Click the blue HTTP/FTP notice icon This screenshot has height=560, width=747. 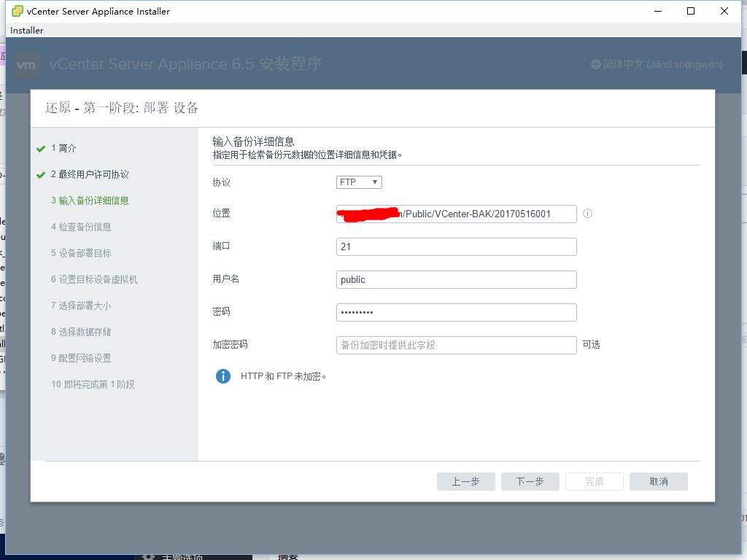(x=223, y=376)
